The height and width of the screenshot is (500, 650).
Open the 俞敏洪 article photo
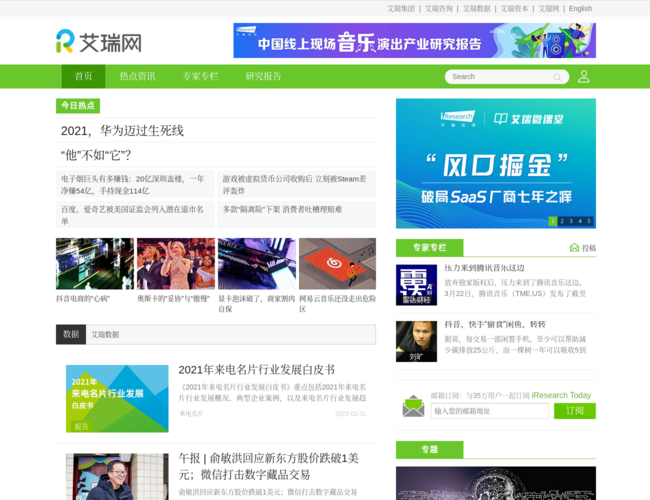[117, 477]
